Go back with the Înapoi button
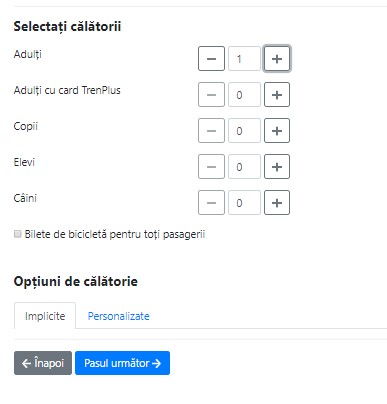 click(x=43, y=363)
